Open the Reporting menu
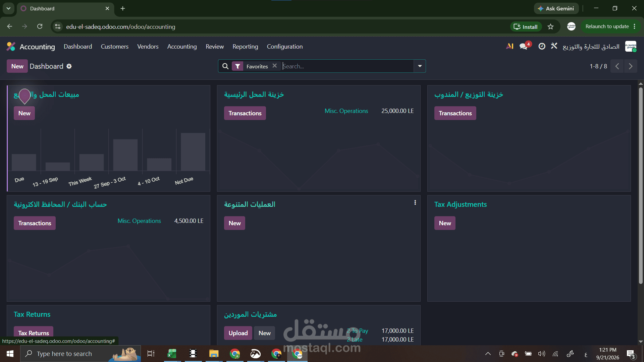 click(x=245, y=47)
